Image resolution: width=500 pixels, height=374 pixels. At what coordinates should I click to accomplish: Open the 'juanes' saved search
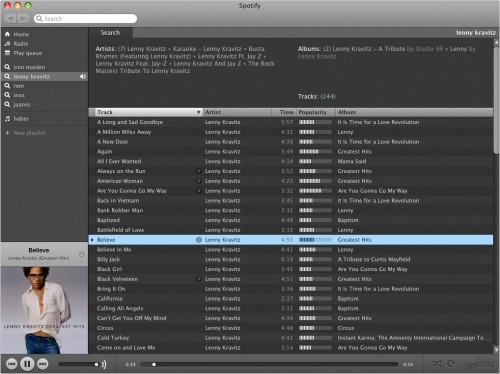[22, 104]
